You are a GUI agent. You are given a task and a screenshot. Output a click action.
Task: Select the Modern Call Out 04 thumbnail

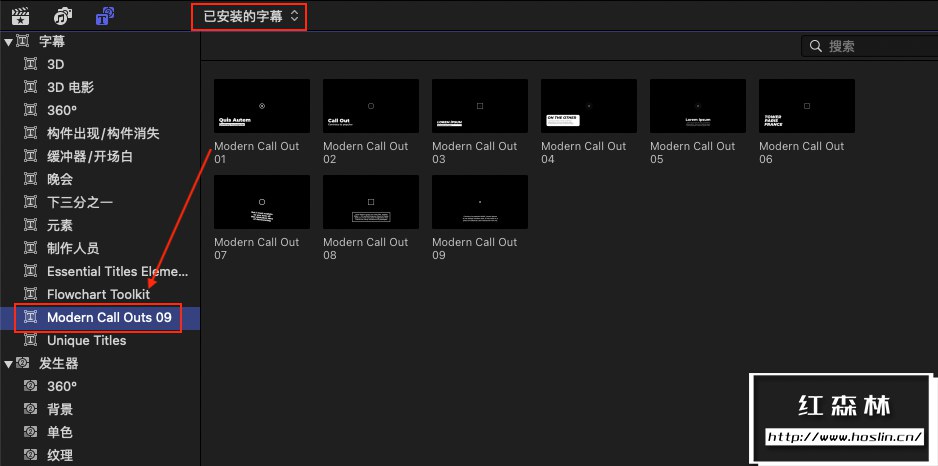[x=589, y=106]
